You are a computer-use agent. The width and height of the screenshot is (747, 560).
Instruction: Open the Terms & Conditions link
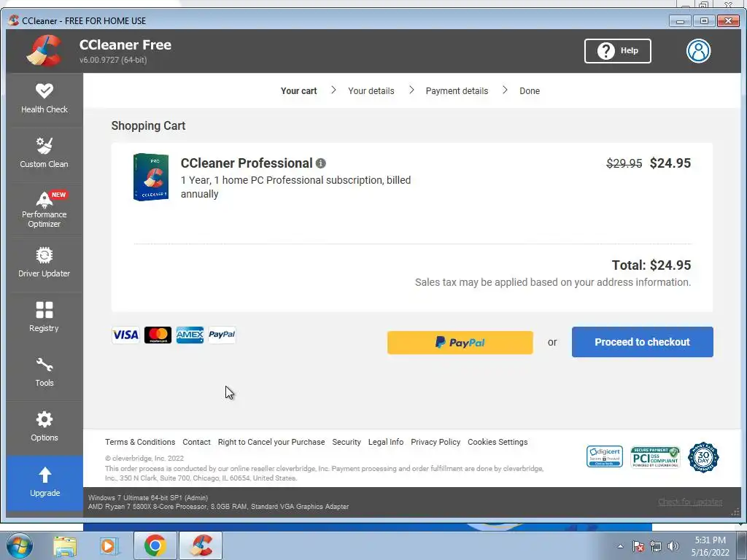140,442
